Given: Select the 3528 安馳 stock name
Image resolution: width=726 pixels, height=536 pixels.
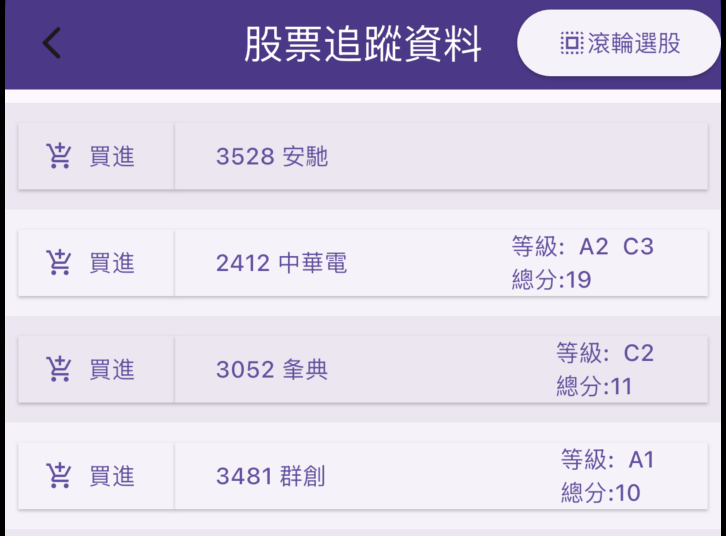Looking at the screenshot, I should [272, 157].
